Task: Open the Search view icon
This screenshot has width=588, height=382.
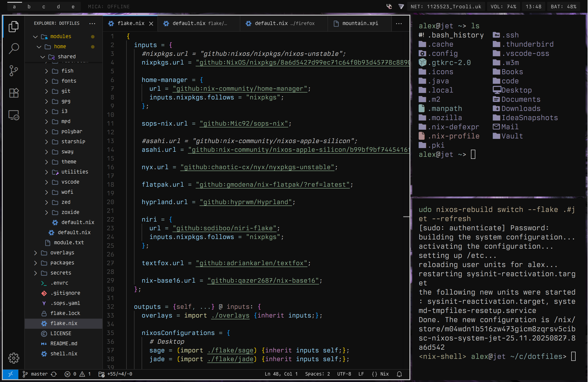Action: (x=14, y=48)
